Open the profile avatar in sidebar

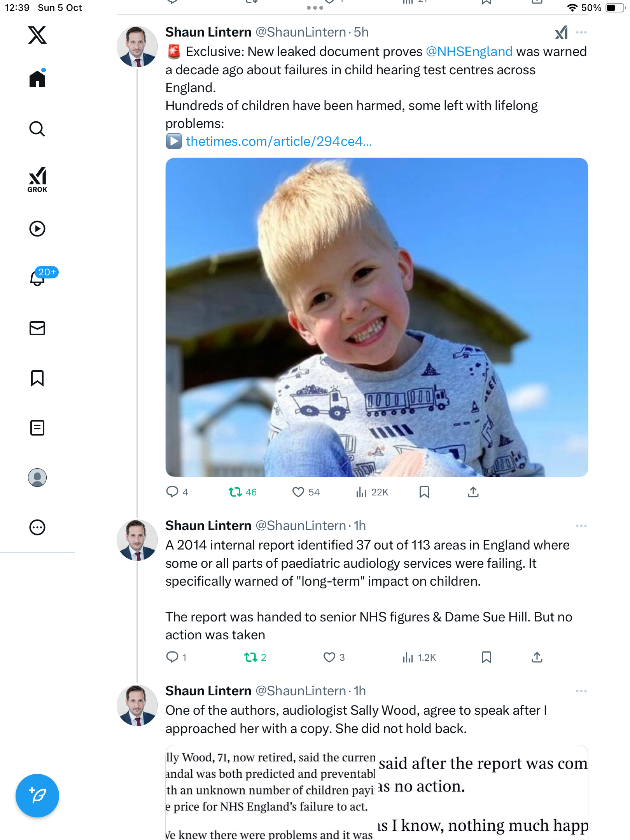[37, 478]
